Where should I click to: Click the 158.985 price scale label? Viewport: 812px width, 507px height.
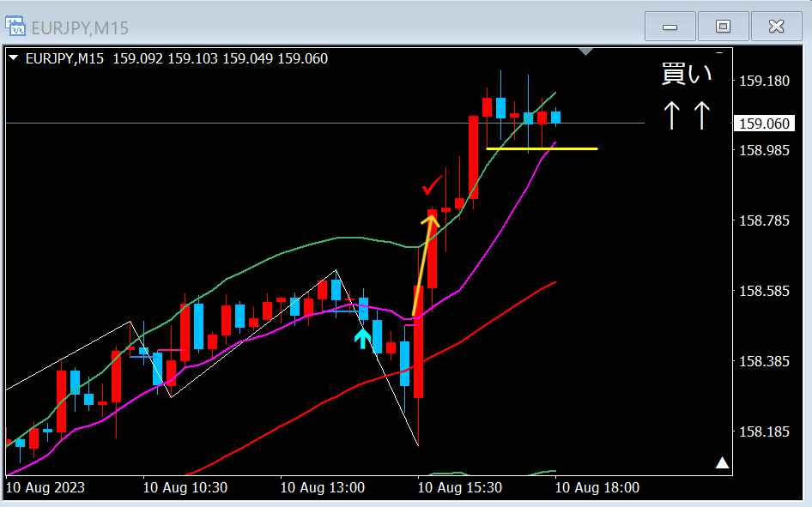pos(764,150)
